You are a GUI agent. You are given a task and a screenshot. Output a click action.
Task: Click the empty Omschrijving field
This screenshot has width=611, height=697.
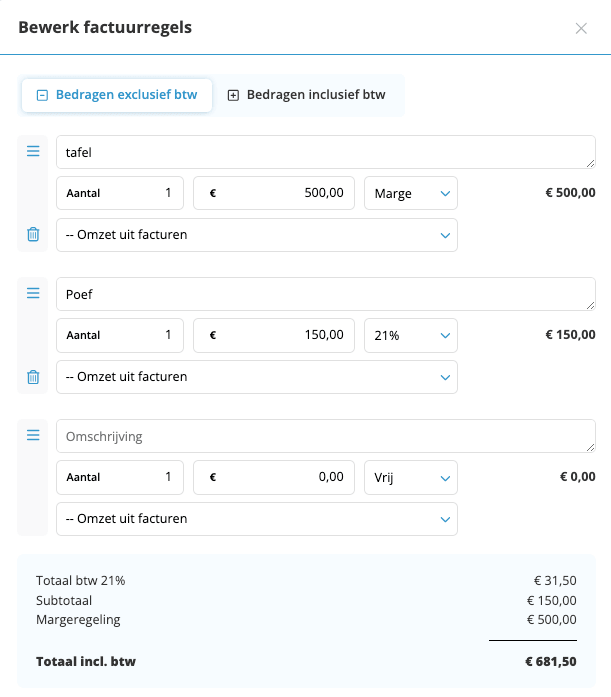325,436
